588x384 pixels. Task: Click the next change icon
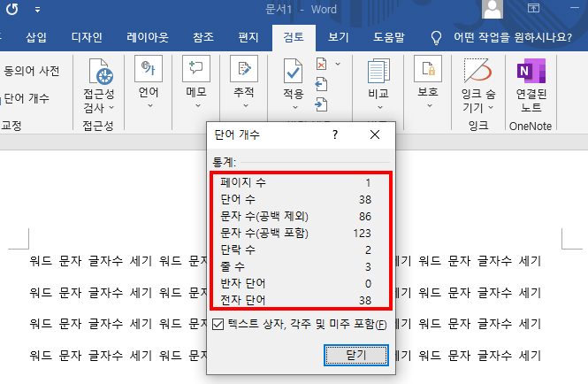tap(321, 104)
